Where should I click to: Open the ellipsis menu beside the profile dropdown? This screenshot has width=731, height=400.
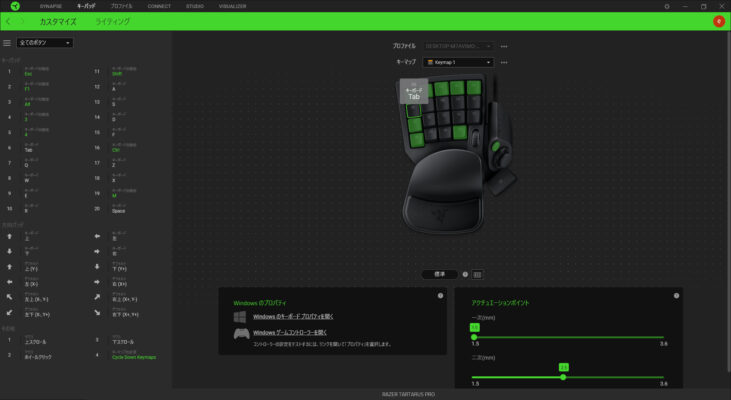504,47
